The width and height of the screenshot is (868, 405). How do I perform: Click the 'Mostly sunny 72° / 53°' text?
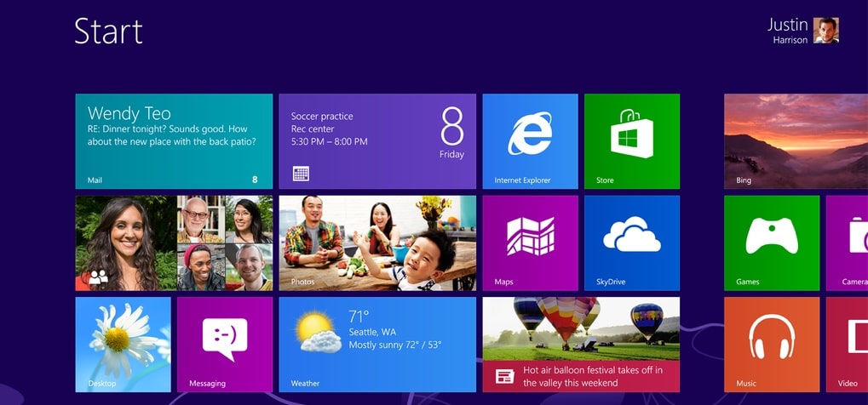395,345
